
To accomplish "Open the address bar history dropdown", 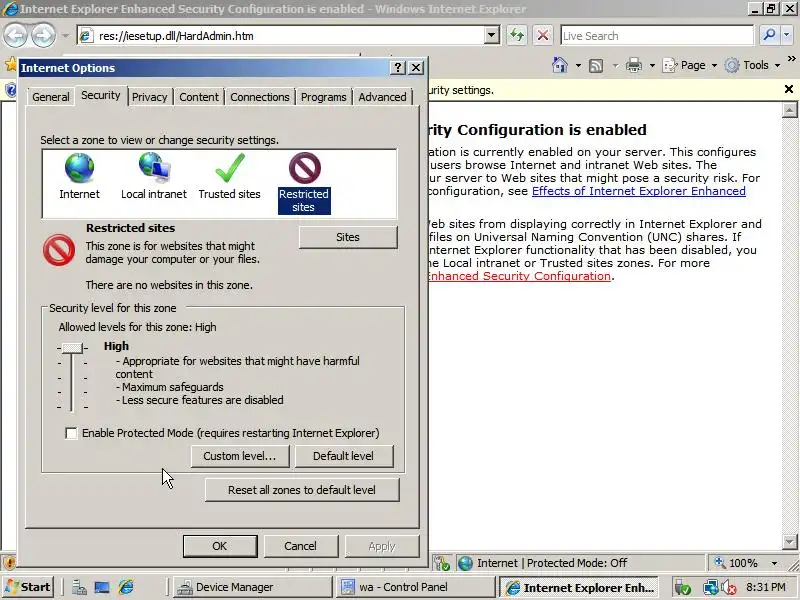I will (491, 35).
